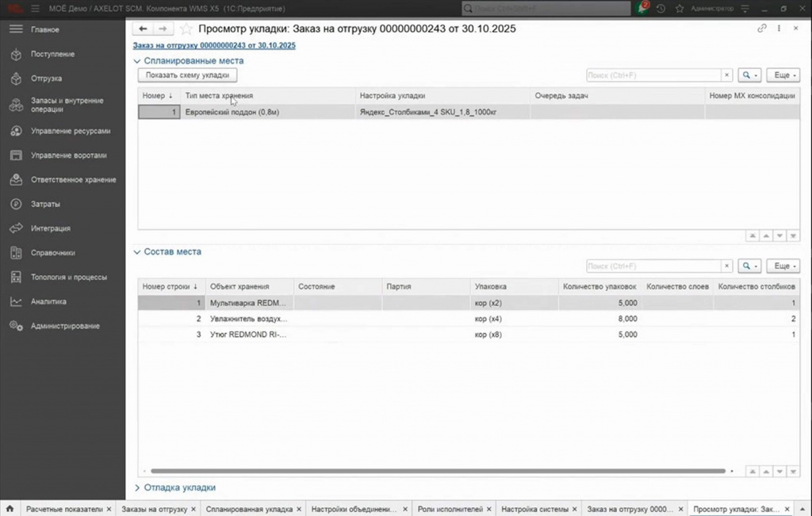Collapse the Спланированные места section

coord(136,61)
